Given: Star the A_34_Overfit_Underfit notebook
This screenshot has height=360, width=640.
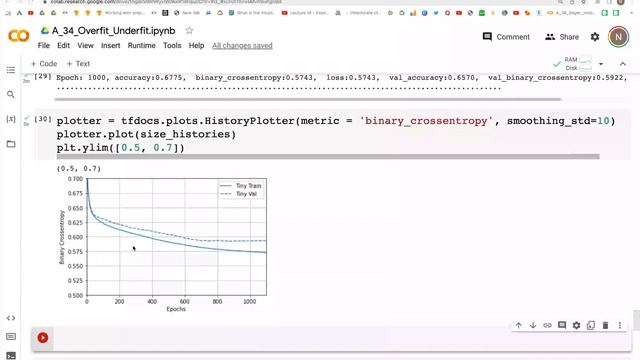Looking at the screenshot, I should point(189,31).
